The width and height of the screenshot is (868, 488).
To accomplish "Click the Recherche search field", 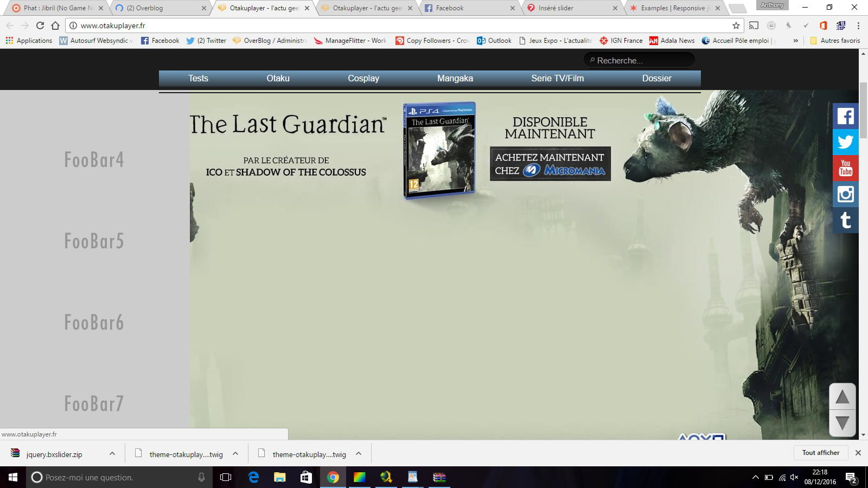I will (639, 60).
